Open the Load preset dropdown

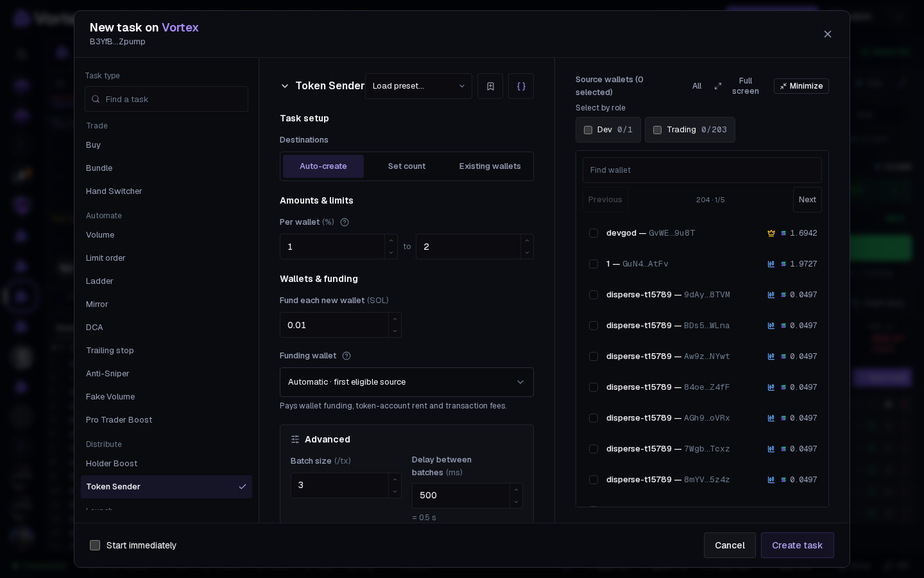418,86
